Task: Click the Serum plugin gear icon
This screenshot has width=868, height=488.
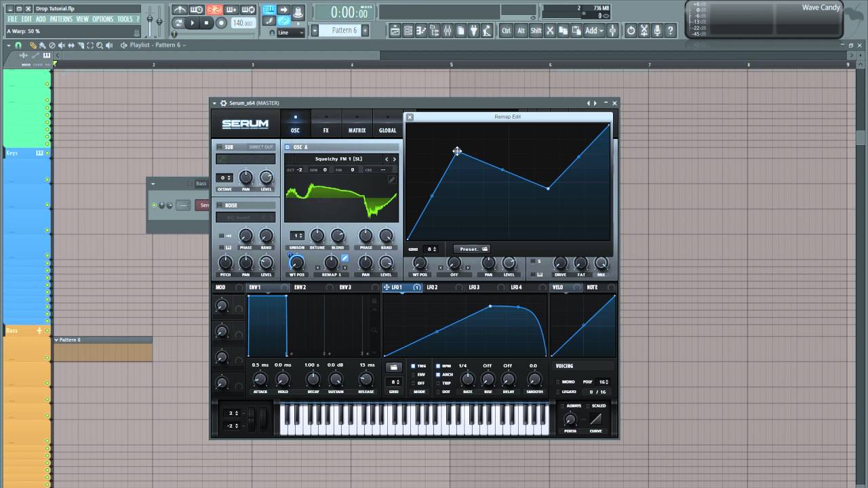Action: tap(224, 103)
